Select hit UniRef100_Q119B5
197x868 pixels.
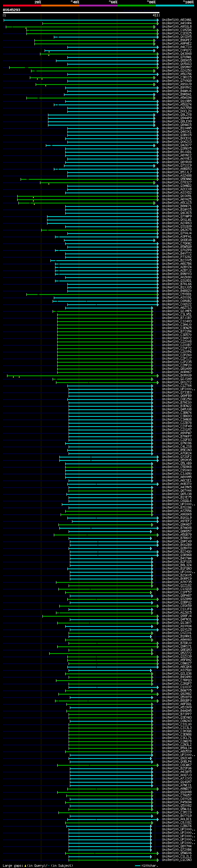click(177, 101)
